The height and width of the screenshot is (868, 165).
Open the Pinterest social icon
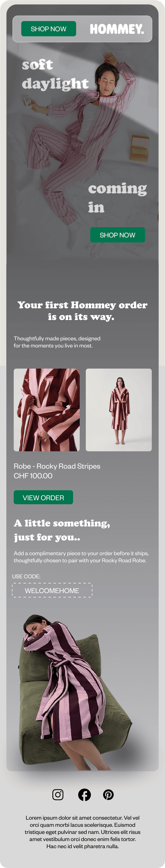click(108, 795)
